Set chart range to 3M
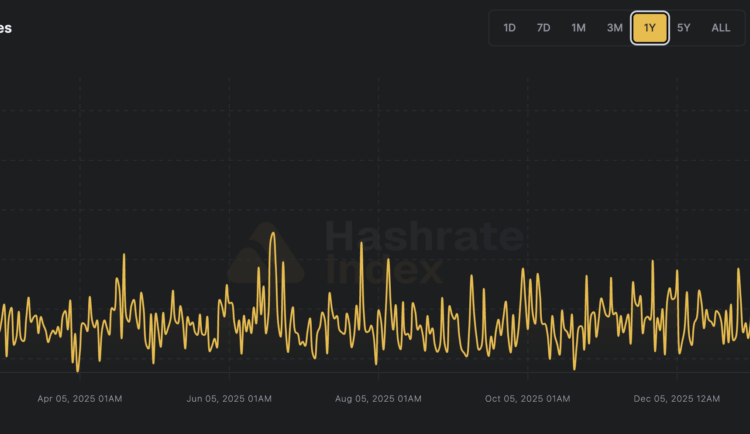 click(x=614, y=28)
